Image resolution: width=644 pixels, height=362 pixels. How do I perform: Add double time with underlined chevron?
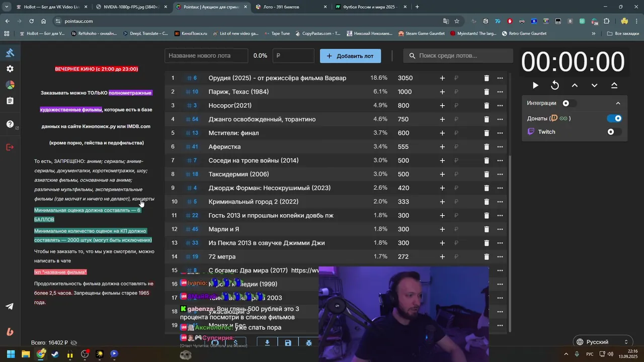[614, 85]
